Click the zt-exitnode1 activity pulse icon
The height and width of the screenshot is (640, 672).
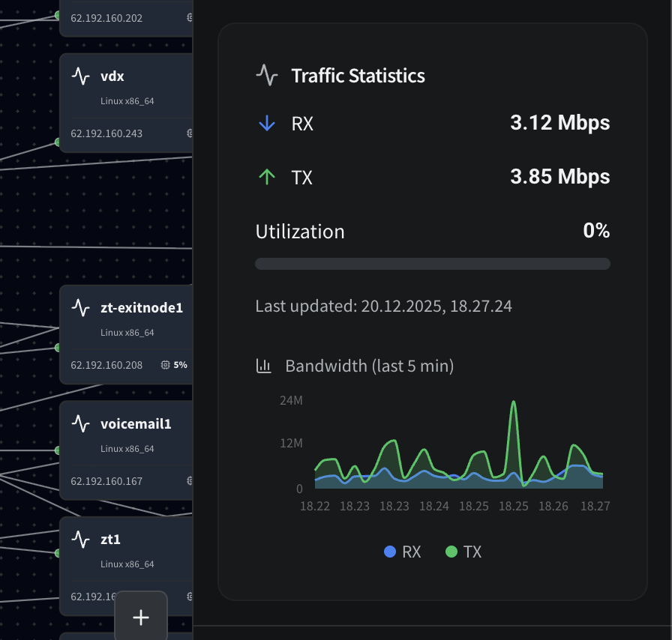coord(81,308)
